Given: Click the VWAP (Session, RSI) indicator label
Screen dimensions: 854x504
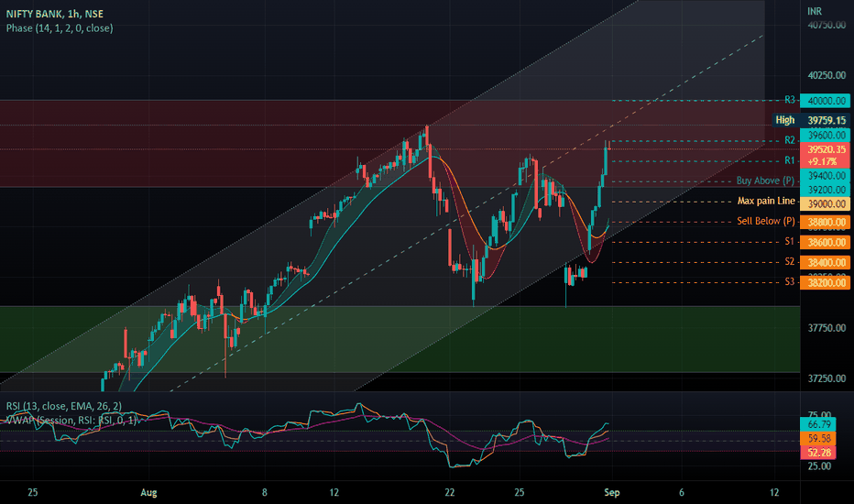Looking at the screenshot, I should [71, 420].
